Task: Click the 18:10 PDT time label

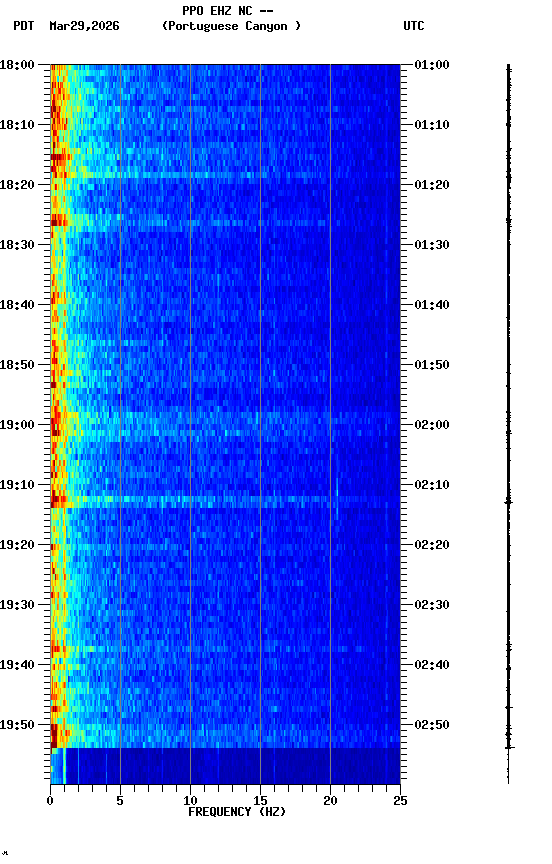Action: tap(17, 125)
